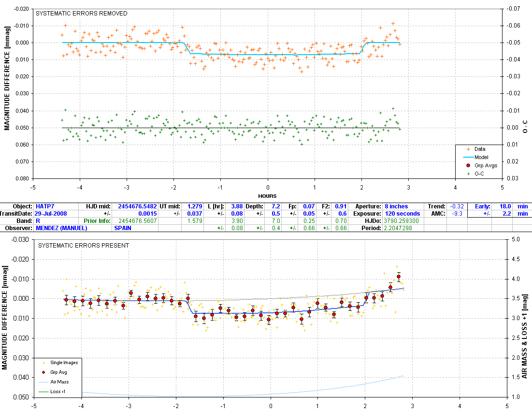
Task: Click the 'SYSTEMATIC ERRORS REMOVED' chart title
Action: [x=82, y=14]
